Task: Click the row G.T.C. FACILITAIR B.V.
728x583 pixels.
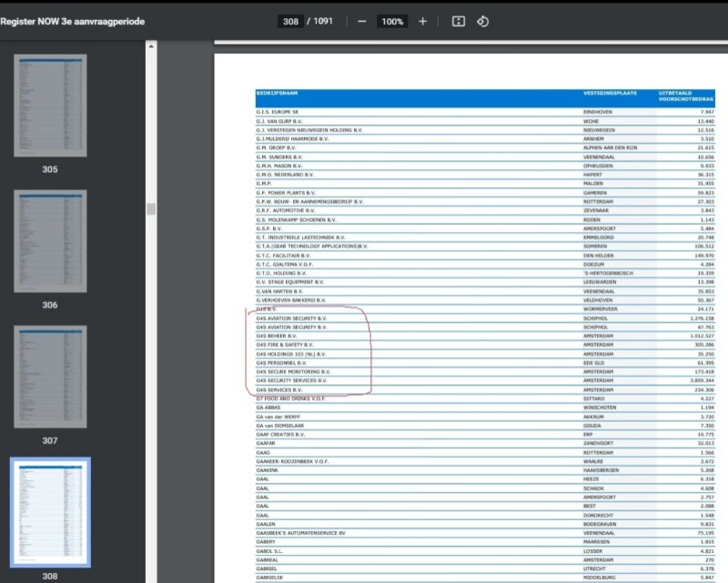Action: click(485, 256)
